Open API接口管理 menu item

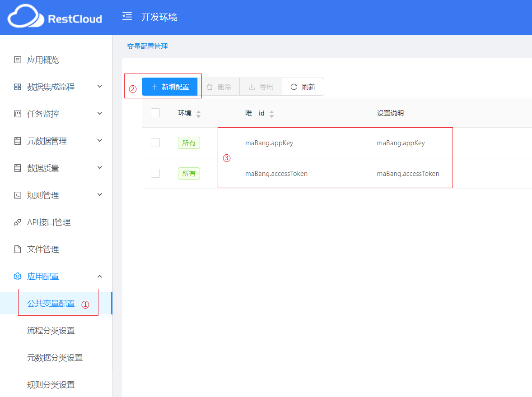(x=56, y=222)
